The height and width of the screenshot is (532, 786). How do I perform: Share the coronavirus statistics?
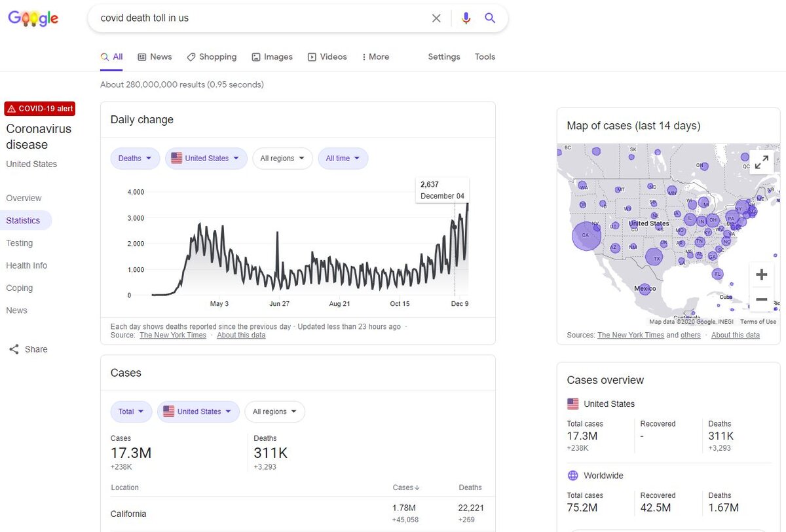click(x=28, y=349)
